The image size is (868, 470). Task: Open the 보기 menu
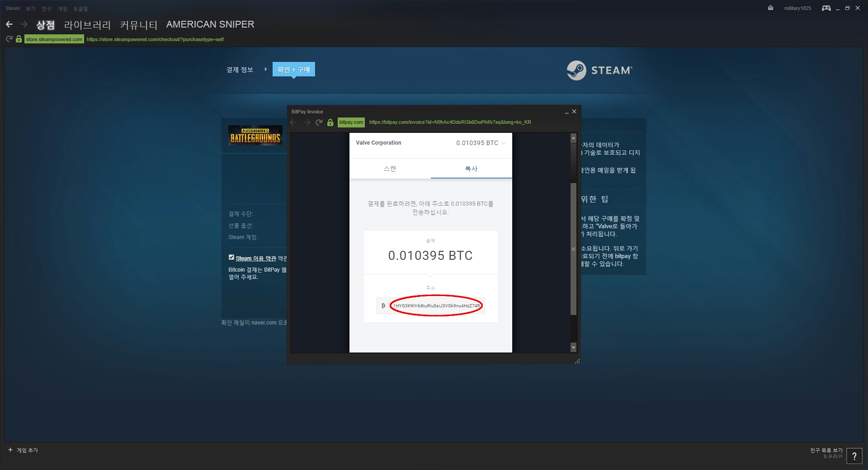point(31,9)
